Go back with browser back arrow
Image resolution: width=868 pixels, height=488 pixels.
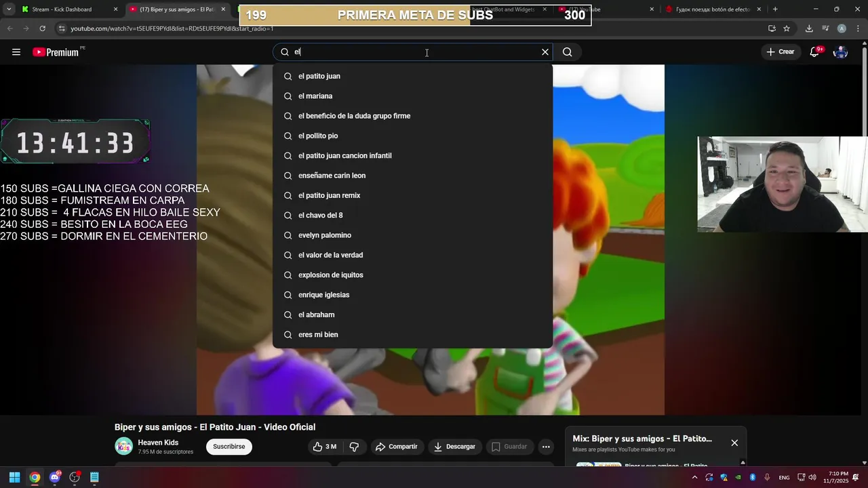coord(9,28)
